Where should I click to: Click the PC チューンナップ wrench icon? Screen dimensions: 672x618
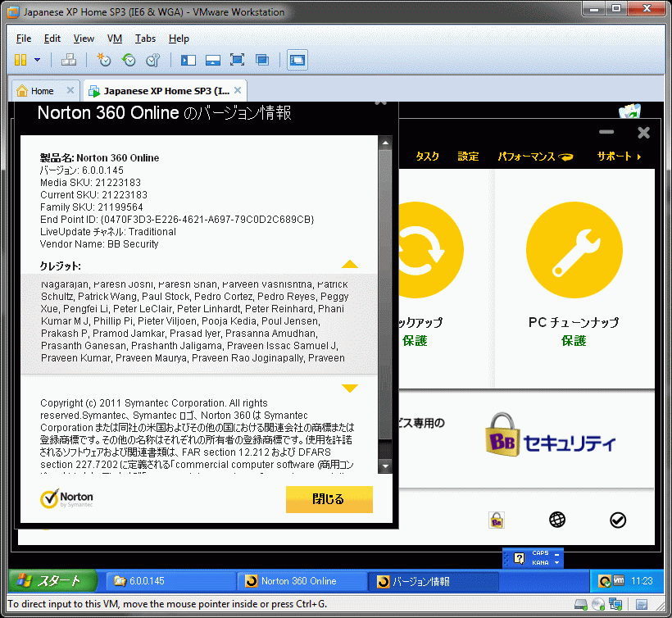pyautogui.click(x=574, y=250)
